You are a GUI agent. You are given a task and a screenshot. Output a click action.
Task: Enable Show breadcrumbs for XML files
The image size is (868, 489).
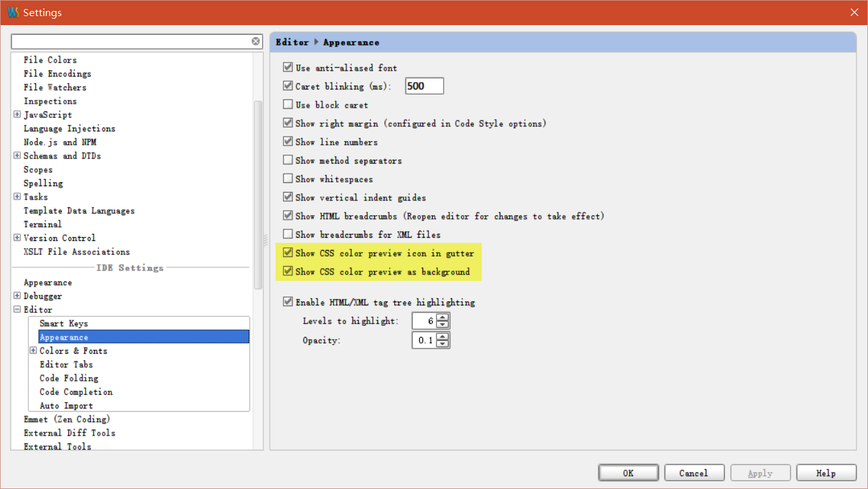[288, 235]
